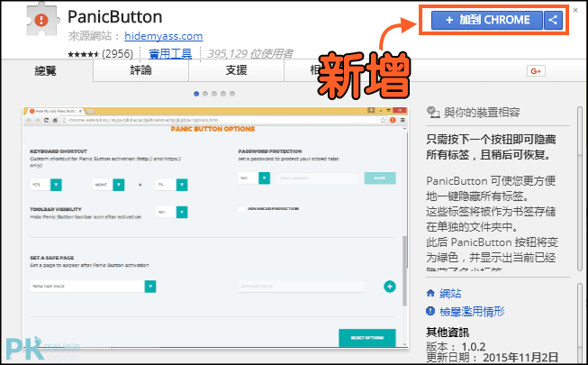Switch to the 支援 tab

pyautogui.click(x=236, y=70)
